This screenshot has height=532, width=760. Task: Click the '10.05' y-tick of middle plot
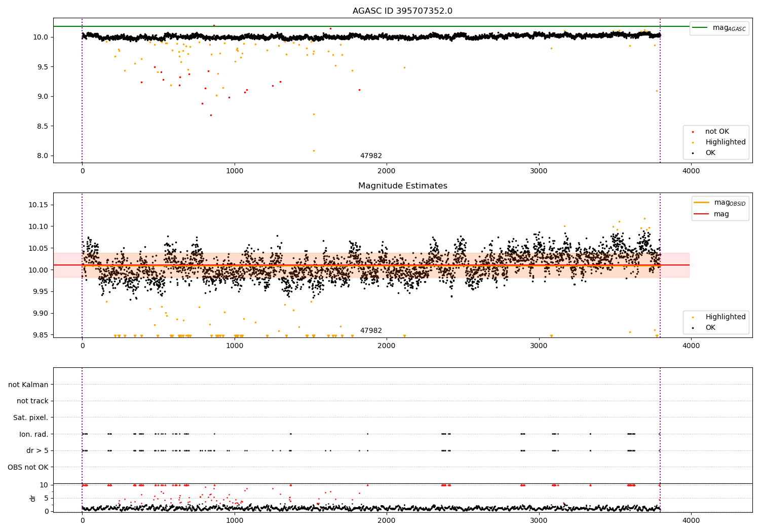pos(39,248)
